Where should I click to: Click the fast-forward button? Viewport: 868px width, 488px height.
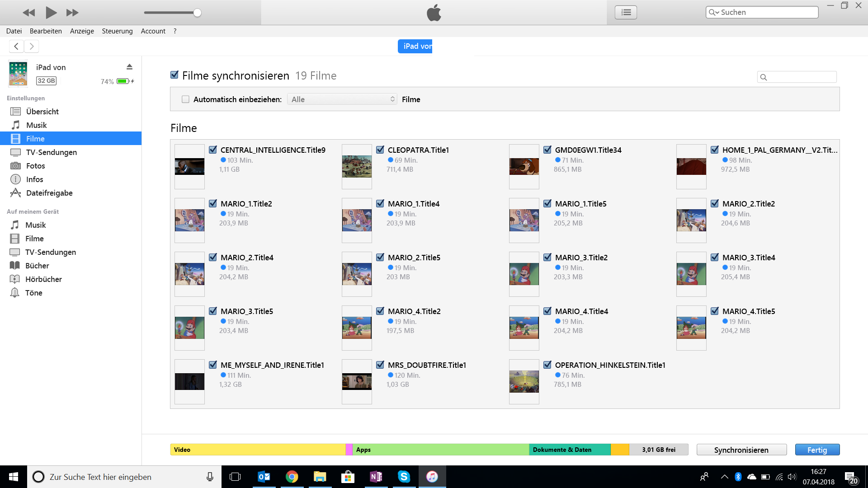tap(72, 13)
